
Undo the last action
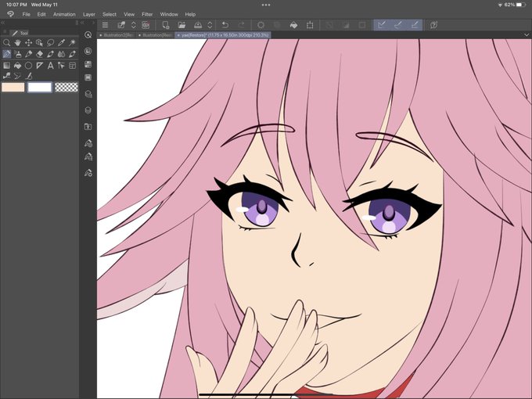coord(225,25)
